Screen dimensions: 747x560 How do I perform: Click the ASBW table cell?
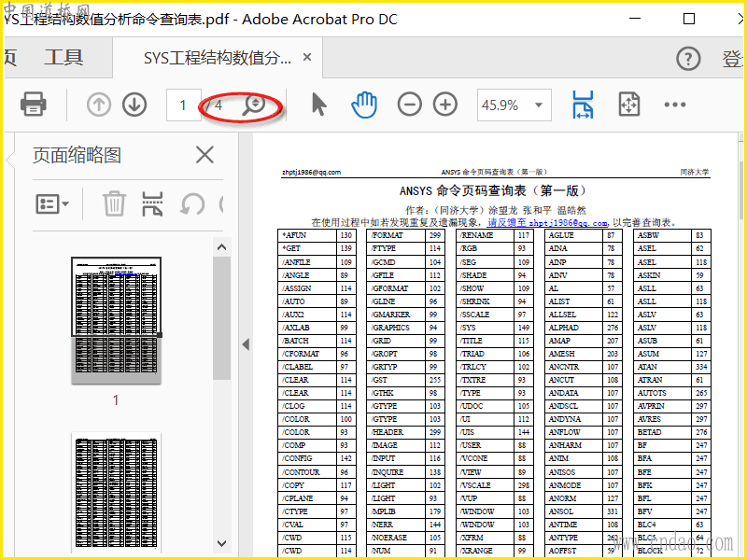tap(663, 235)
